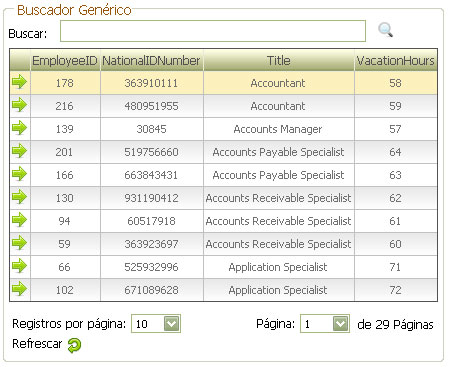Select row arrow for employee 94
The image size is (449, 367).
(x=19, y=220)
